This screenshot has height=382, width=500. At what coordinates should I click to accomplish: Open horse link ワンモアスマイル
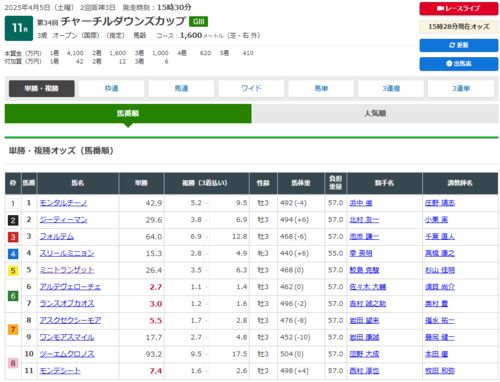[67, 337]
